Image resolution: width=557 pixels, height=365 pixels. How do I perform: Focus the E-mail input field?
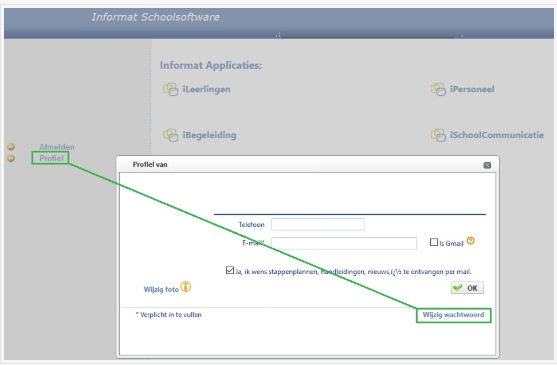pos(344,243)
